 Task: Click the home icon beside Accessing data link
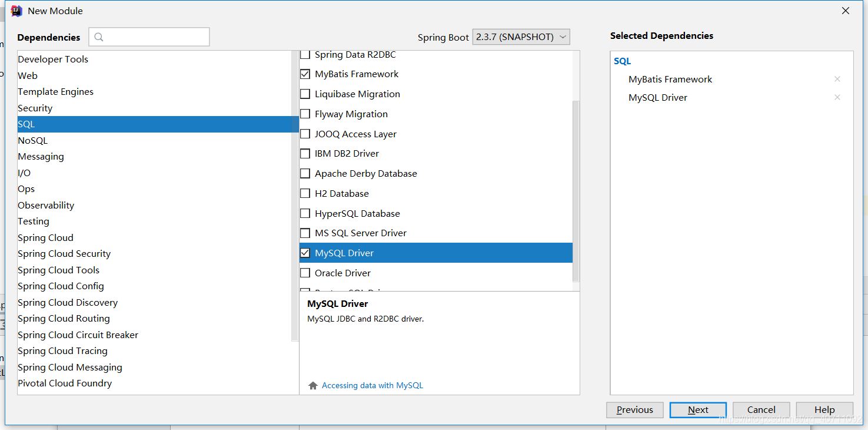(313, 385)
